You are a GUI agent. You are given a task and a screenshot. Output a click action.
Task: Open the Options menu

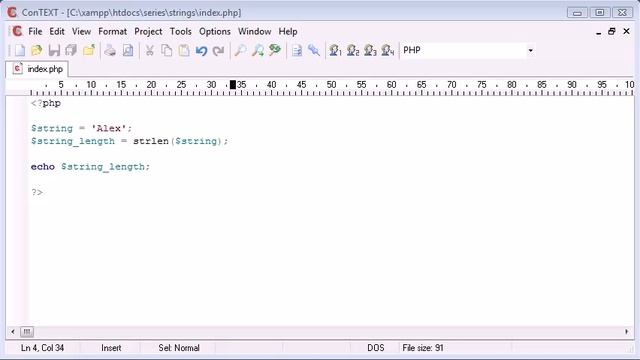point(215,31)
